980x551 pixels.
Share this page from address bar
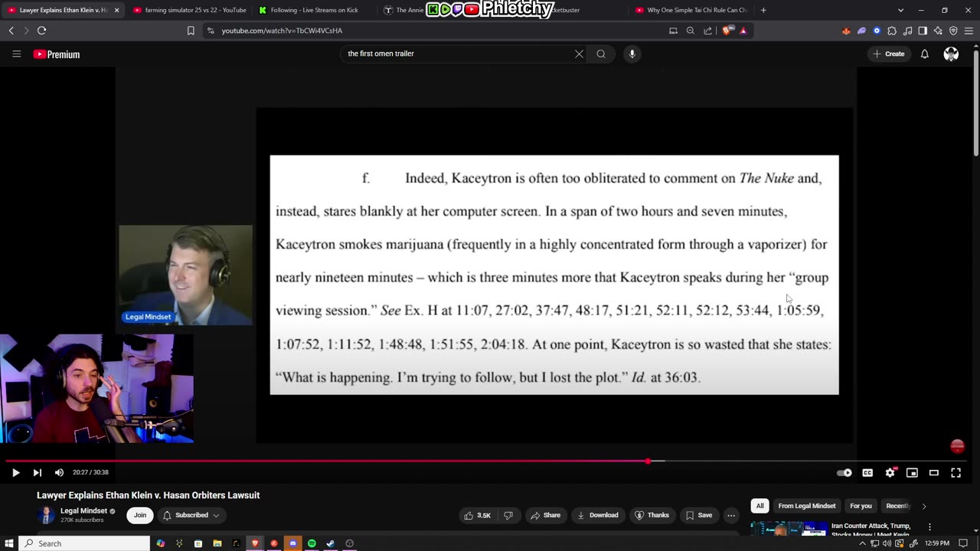click(x=707, y=31)
